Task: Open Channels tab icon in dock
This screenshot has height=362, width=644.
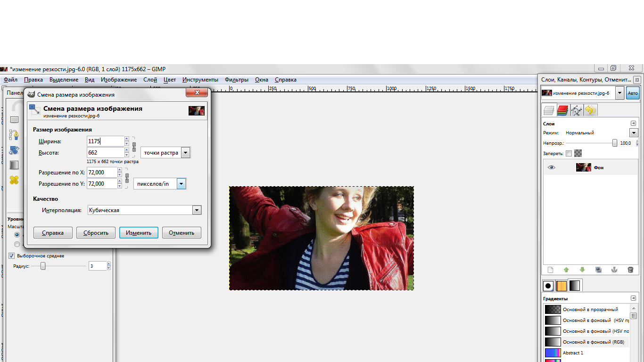Action: coord(563,111)
